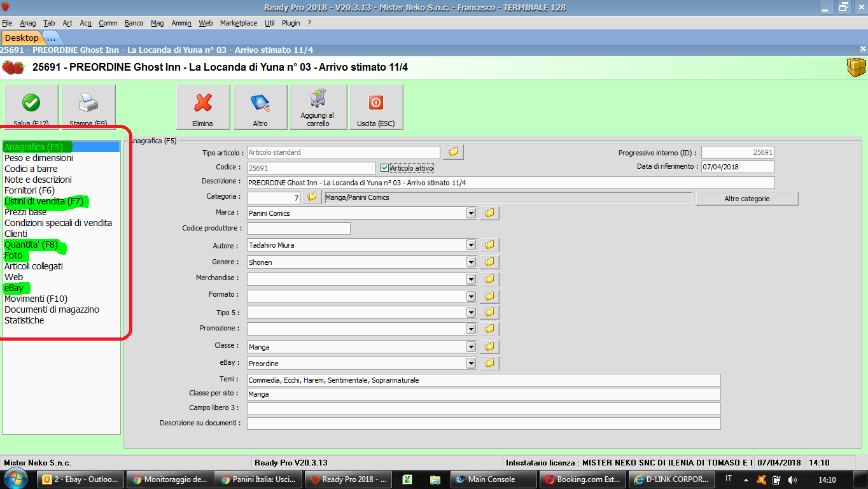Click the Temi text field
868x489 pixels.
point(484,380)
